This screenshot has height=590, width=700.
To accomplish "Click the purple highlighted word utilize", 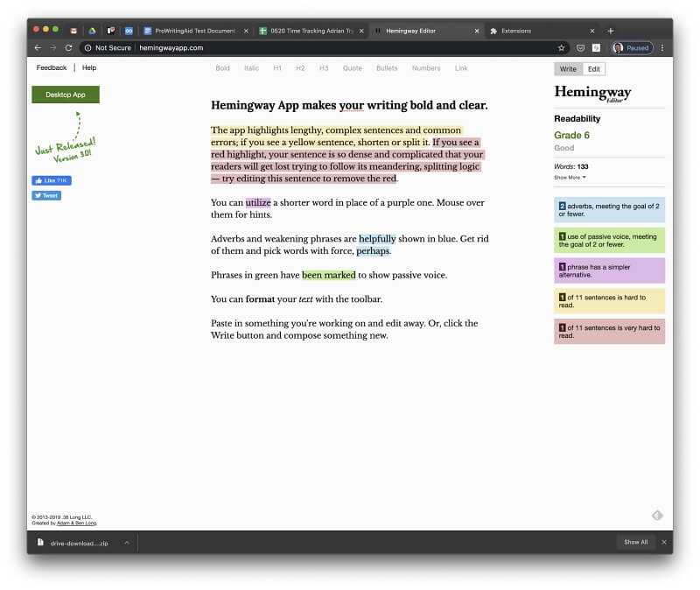I will (x=258, y=202).
